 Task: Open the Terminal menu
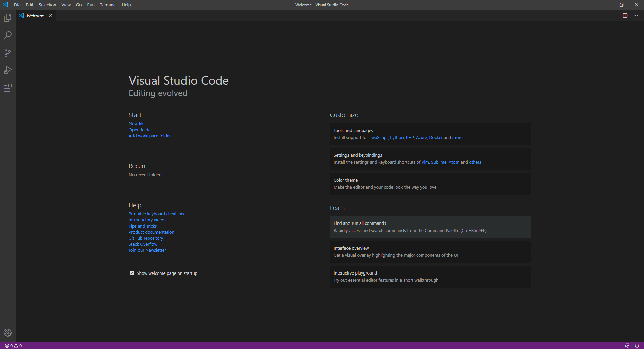(x=108, y=5)
